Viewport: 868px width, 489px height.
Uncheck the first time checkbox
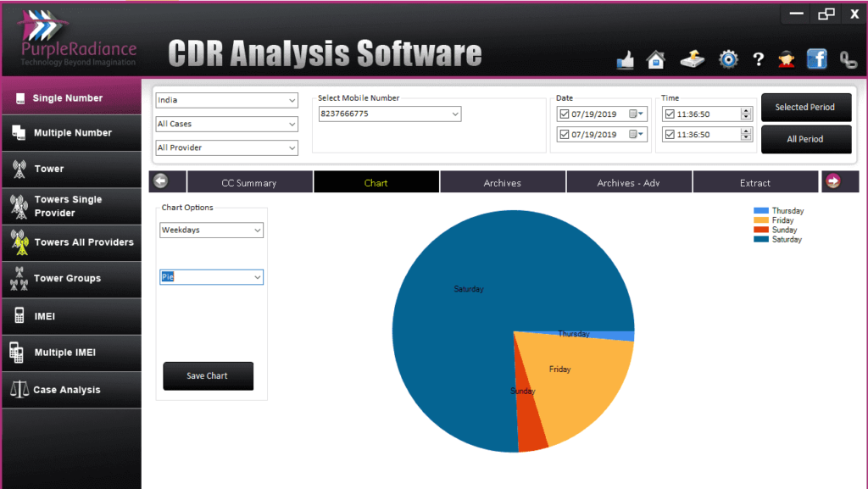coord(670,114)
